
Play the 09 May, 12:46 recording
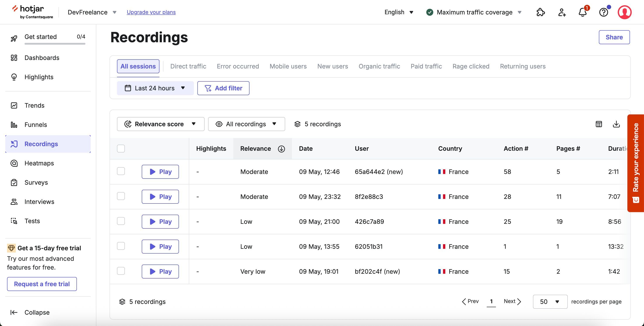pyautogui.click(x=160, y=172)
